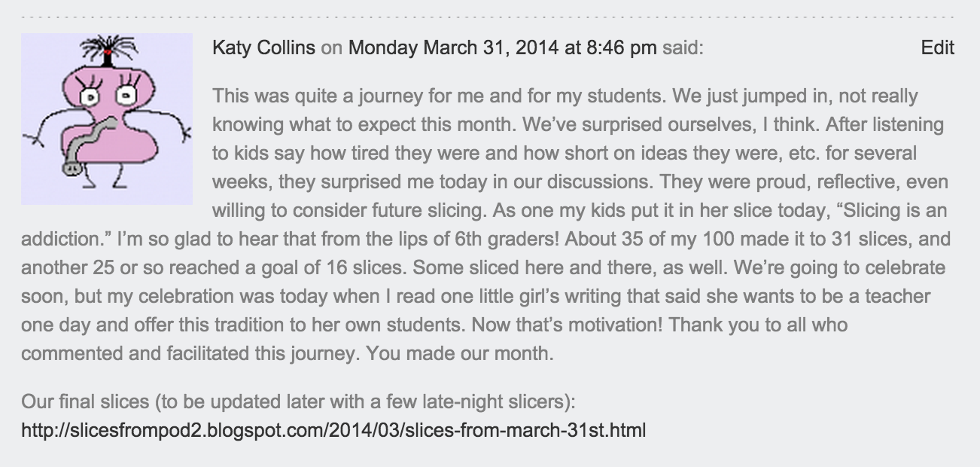Image resolution: width=980 pixels, height=467 pixels.
Task: Click the text "a goal of 16 slices"
Action: [x=323, y=268]
